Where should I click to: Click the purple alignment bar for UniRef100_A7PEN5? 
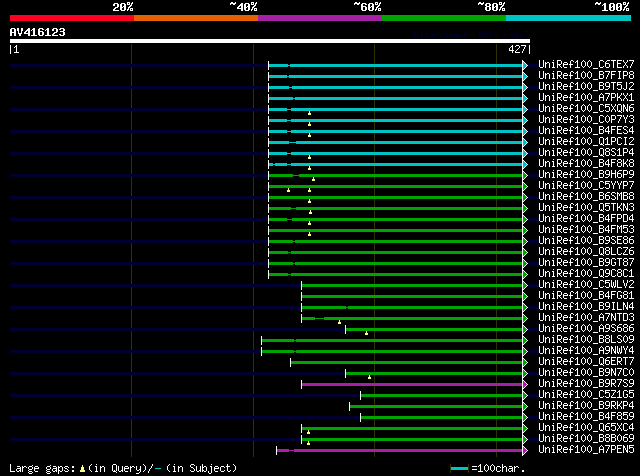pyautogui.click(x=400, y=451)
